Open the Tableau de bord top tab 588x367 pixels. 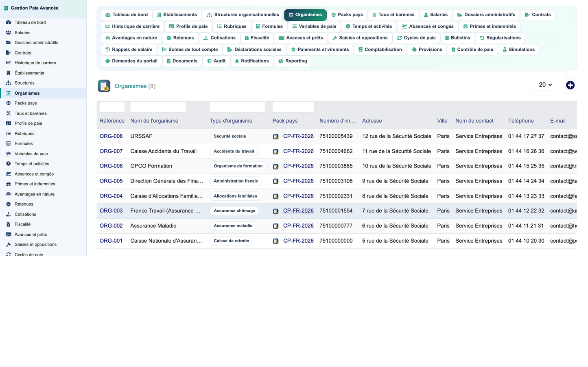point(126,15)
